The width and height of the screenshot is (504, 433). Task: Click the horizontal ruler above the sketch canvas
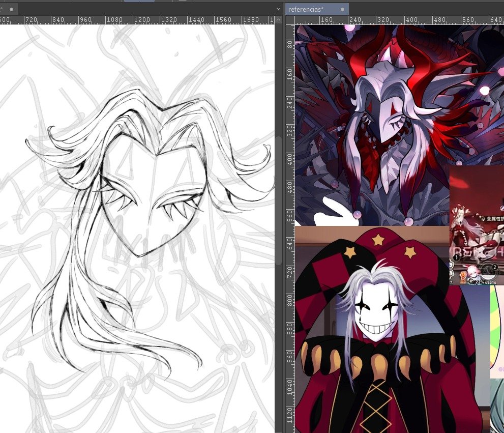coord(137,20)
